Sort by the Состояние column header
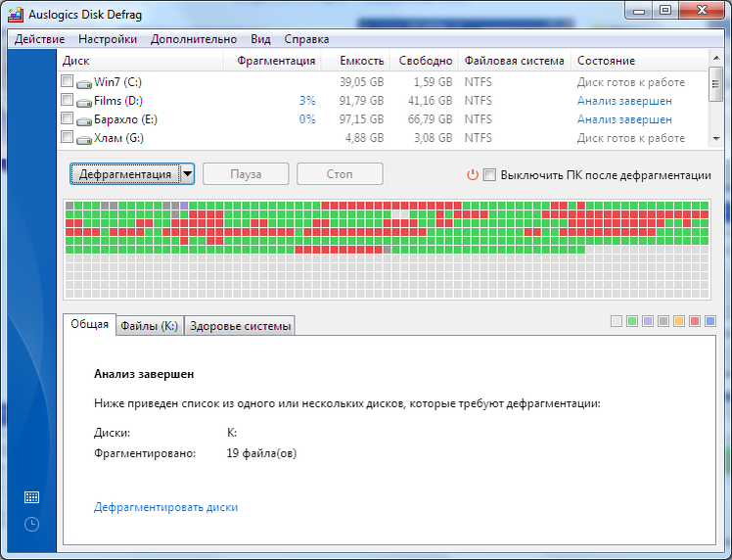This screenshot has height=560, width=732. click(x=640, y=61)
